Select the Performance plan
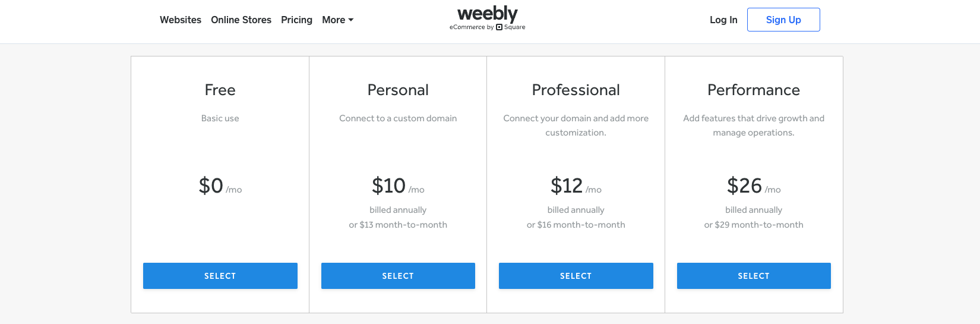The width and height of the screenshot is (980, 324). [x=754, y=276]
